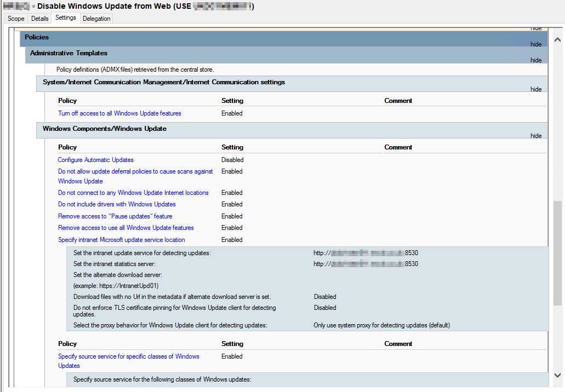Click Setting column header under Internet Communication settings
Viewport: 565px width, 392px height.
232,100
